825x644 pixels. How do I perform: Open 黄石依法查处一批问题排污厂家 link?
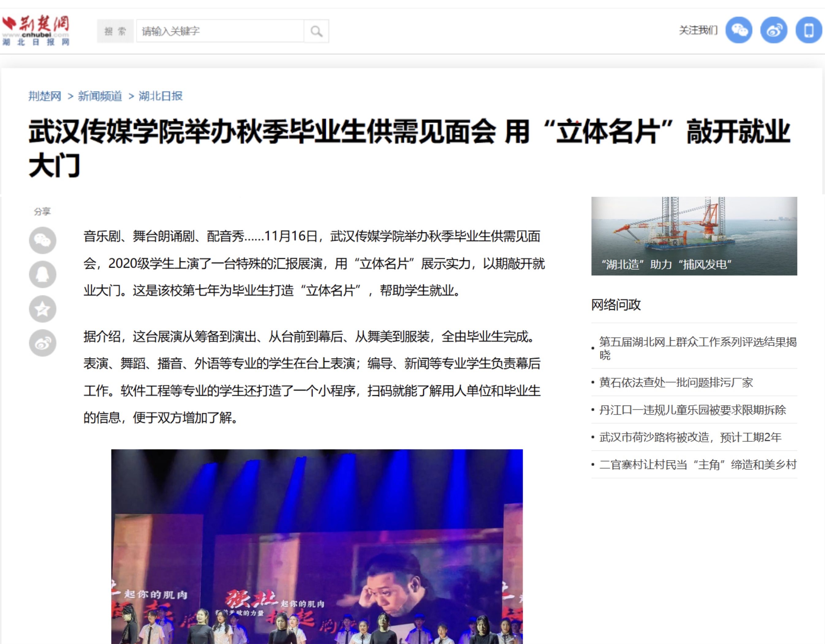click(x=676, y=382)
